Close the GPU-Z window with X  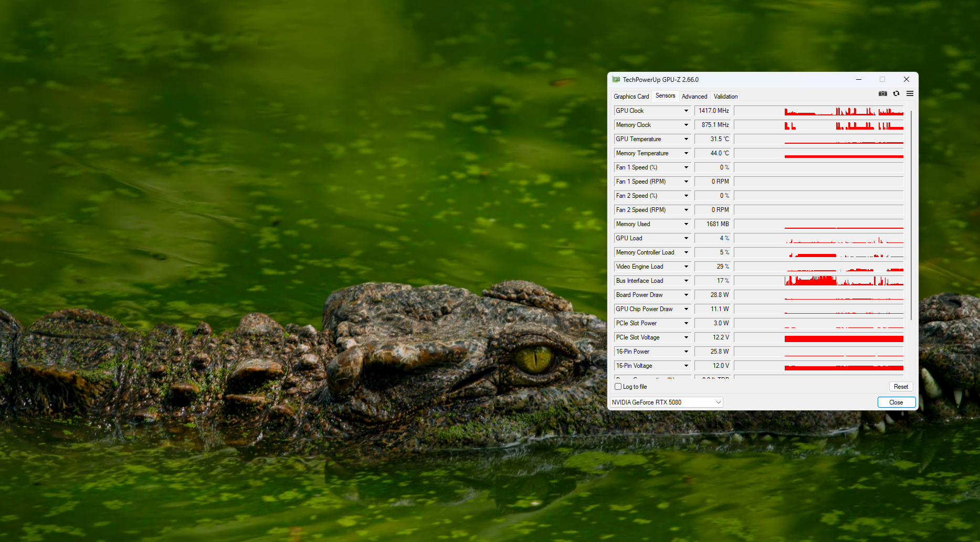tap(906, 80)
